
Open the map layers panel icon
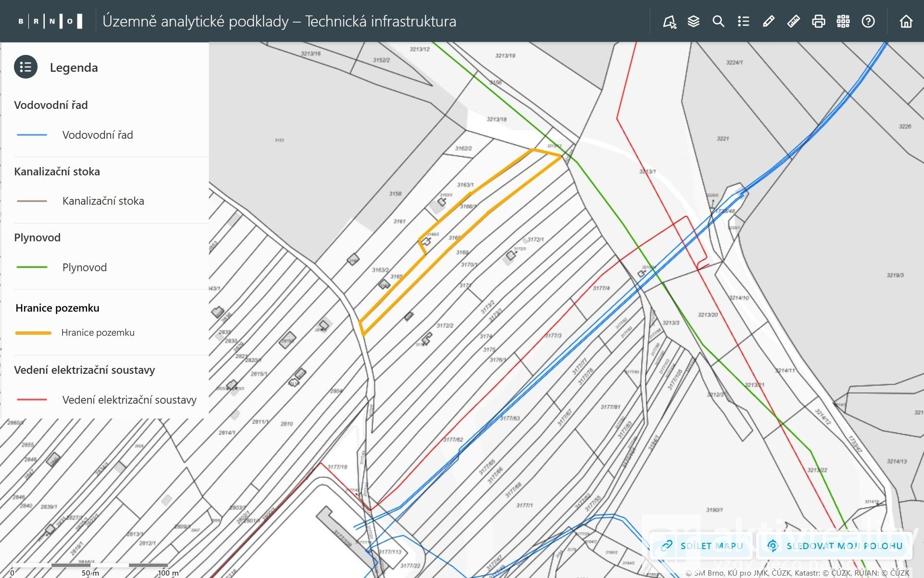[x=693, y=22]
